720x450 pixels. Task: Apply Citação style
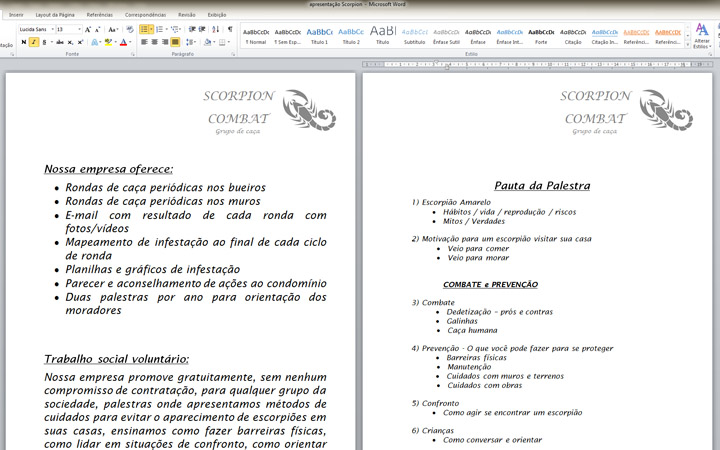(x=573, y=36)
